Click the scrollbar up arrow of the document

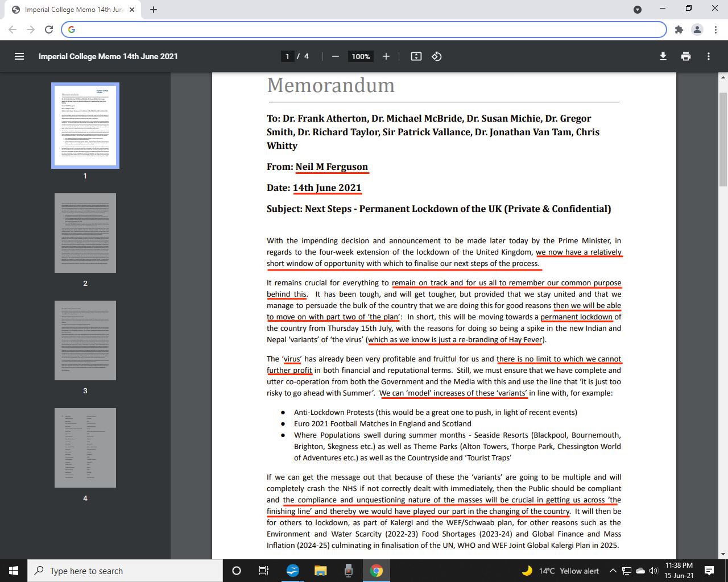point(723,77)
